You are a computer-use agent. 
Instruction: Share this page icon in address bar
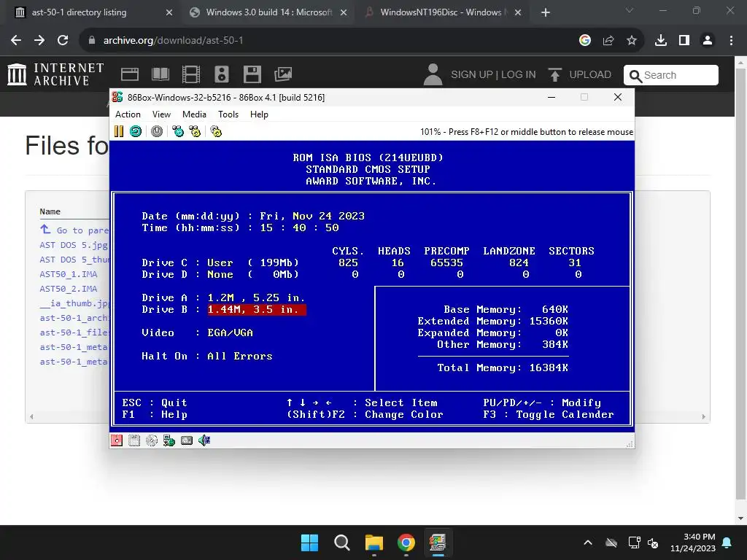point(608,41)
